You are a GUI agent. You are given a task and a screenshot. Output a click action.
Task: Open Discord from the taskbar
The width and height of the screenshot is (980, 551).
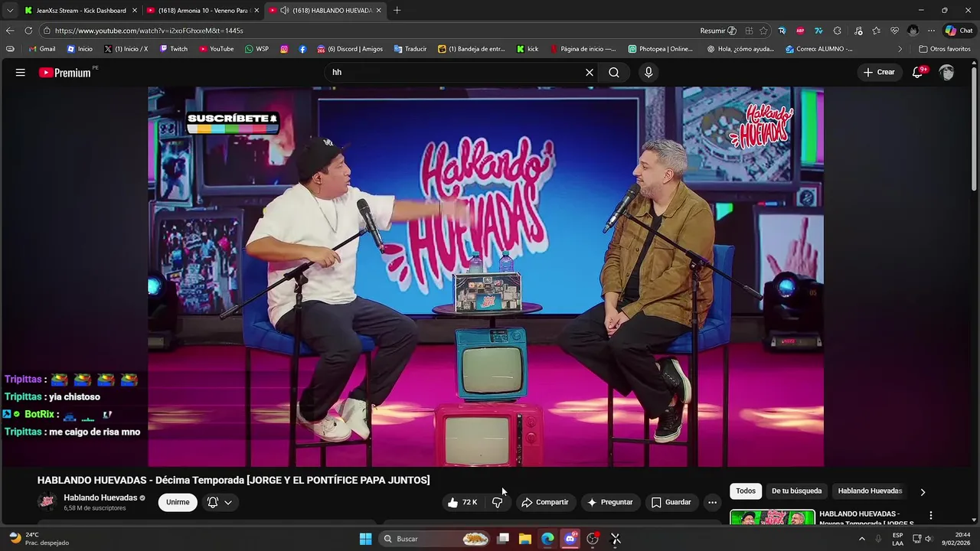pos(570,539)
